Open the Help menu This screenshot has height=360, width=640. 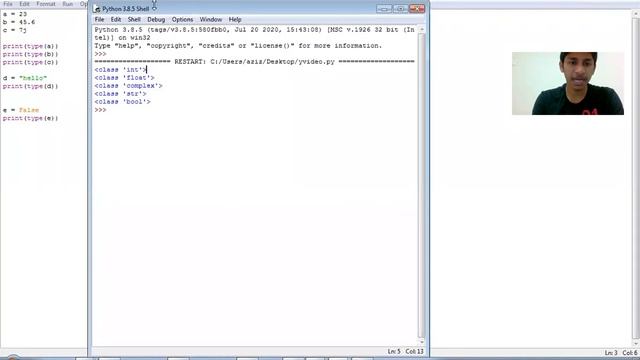pos(235,20)
